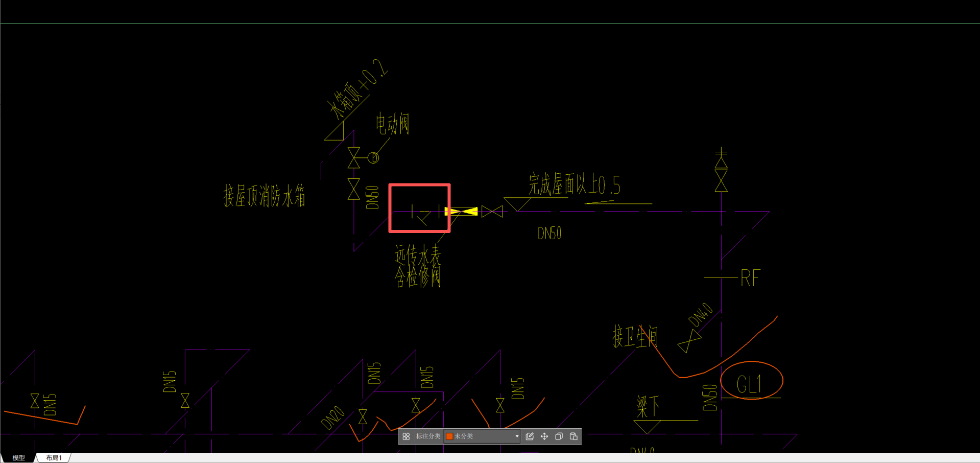Select the highlighted yellow valve symbol
This screenshot has height=463, width=980.
pos(461,211)
